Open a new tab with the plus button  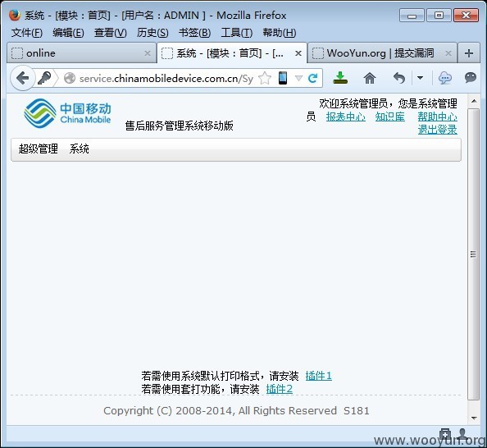click(x=469, y=53)
